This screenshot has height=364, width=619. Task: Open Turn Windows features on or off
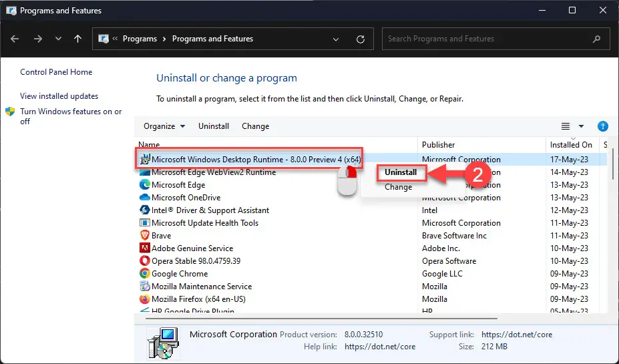click(x=71, y=116)
